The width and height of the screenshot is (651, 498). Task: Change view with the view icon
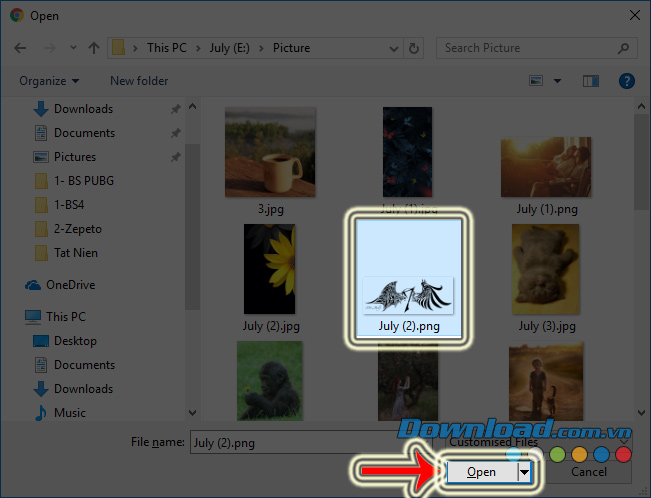[536, 81]
